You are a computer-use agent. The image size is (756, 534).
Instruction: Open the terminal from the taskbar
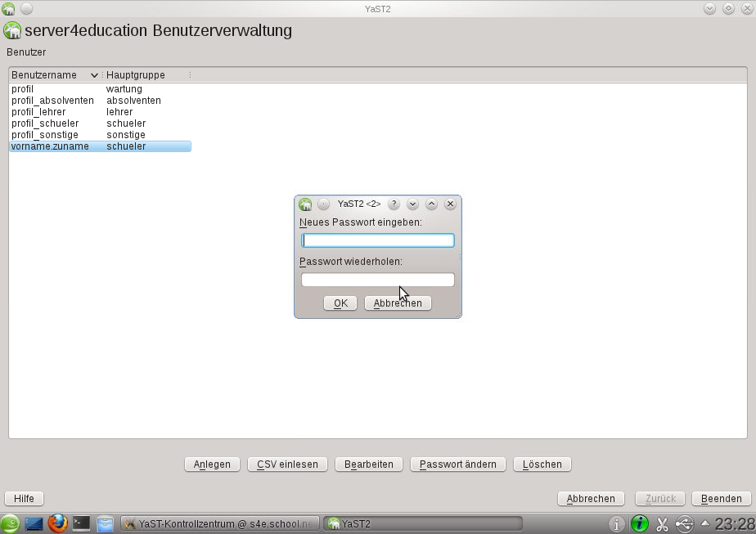point(81,523)
